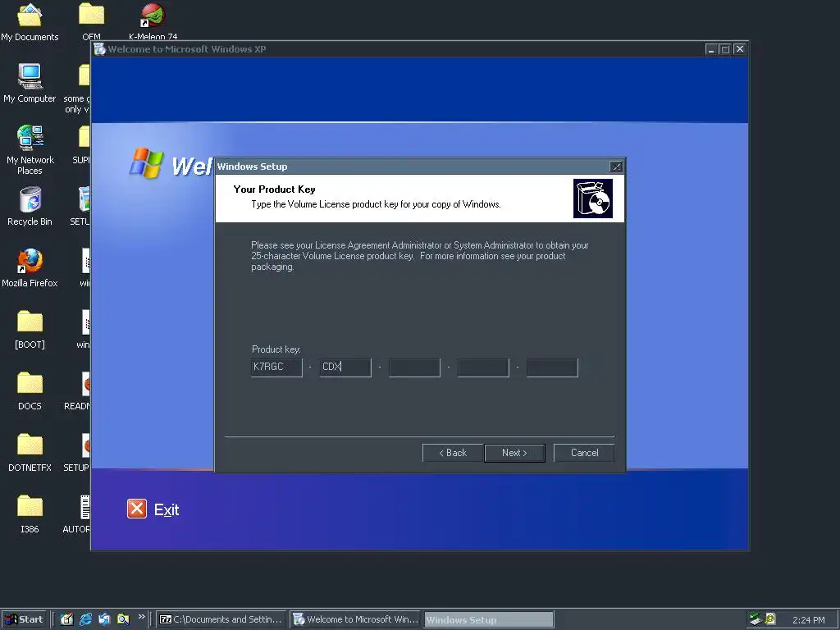This screenshot has width=840, height=630.
Task: Click Next in Windows Setup dialog
Action: click(514, 453)
